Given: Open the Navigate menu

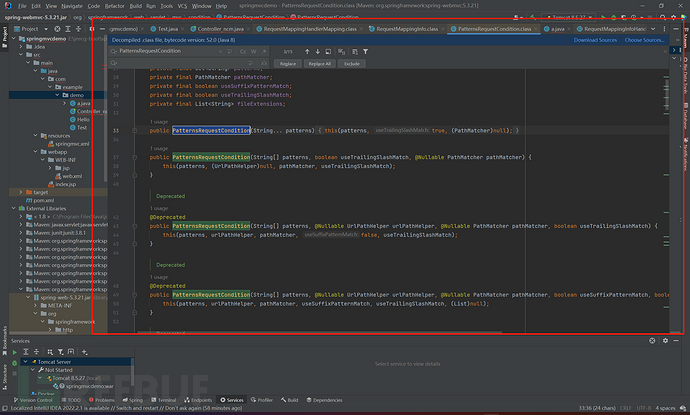Looking at the screenshot, I should [x=72, y=6].
